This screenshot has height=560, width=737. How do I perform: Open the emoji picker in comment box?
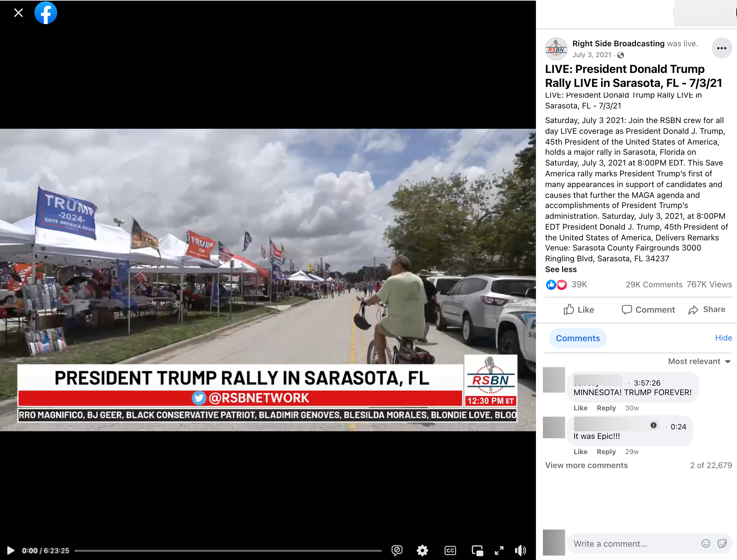point(706,544)
